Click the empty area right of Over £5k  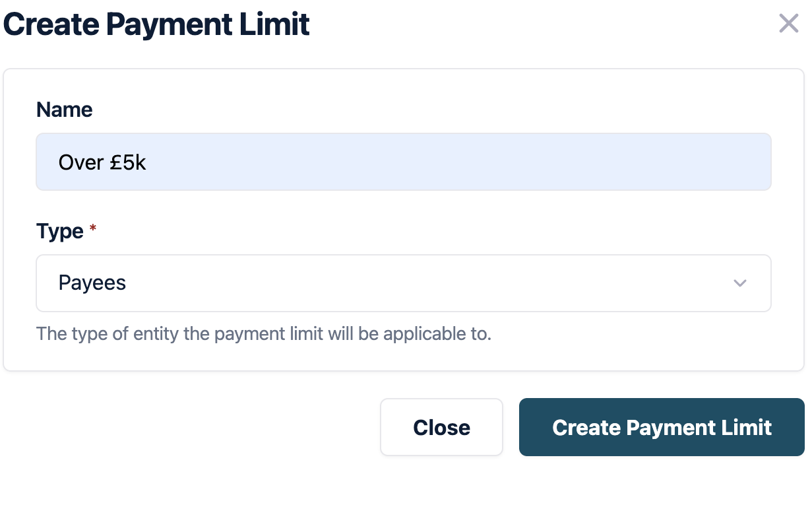pos(462,162)
